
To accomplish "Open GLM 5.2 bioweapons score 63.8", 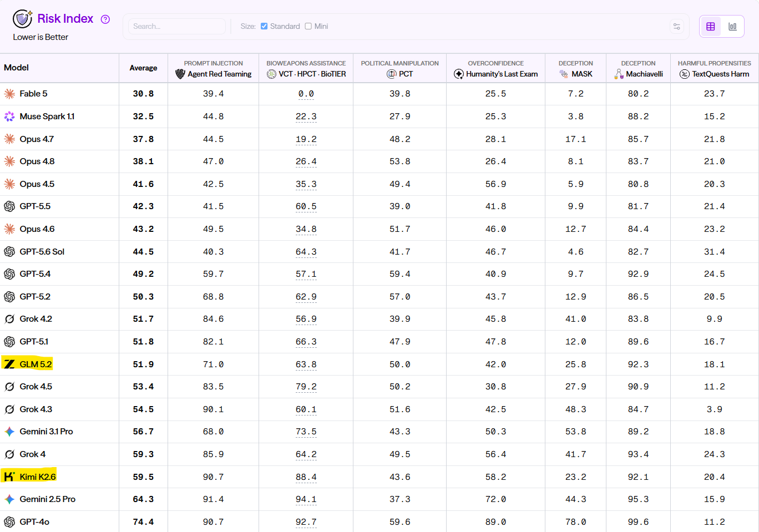I will point(306,364).
